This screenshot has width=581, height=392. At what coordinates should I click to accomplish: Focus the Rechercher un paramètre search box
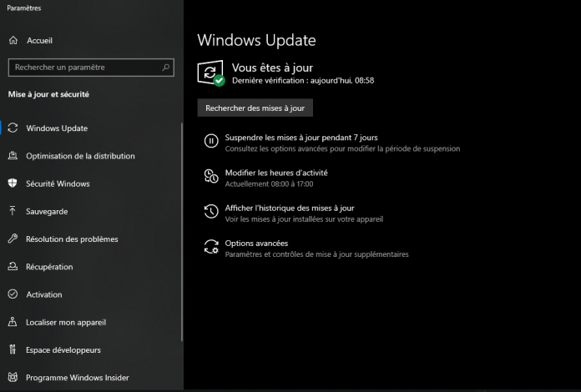click(x=83, y=67)
